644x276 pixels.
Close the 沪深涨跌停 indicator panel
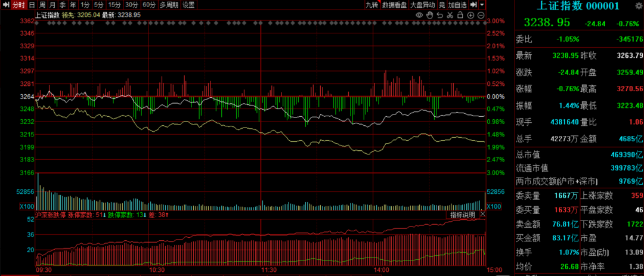482,215
